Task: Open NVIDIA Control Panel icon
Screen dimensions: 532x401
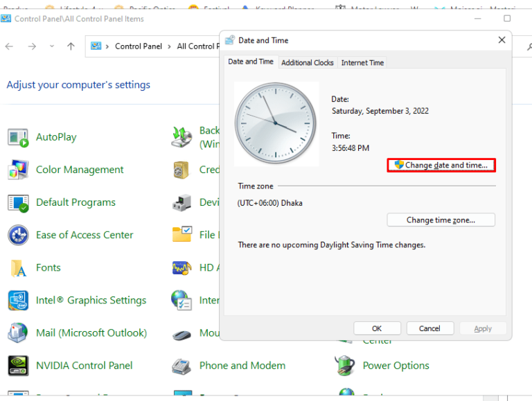Action: click(18, 366)
